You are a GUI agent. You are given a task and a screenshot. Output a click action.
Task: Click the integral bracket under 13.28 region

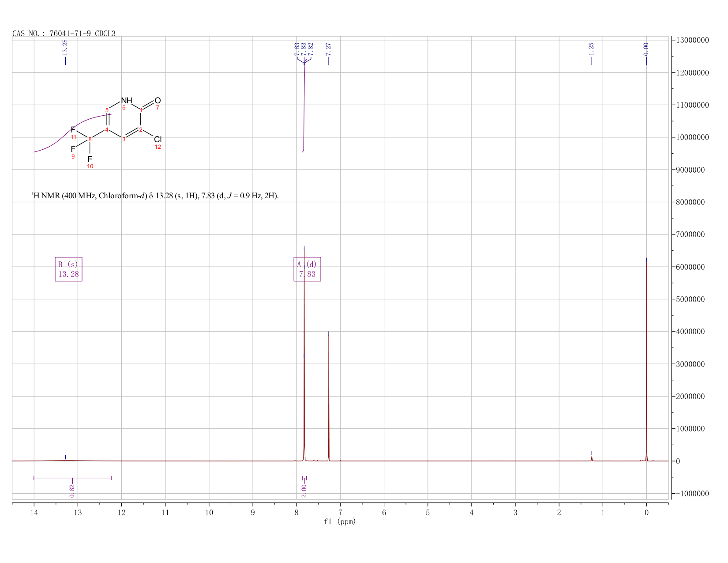coord(72,478)
